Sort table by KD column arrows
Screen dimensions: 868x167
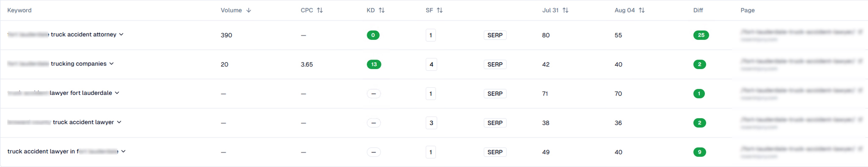click(381, 10)
